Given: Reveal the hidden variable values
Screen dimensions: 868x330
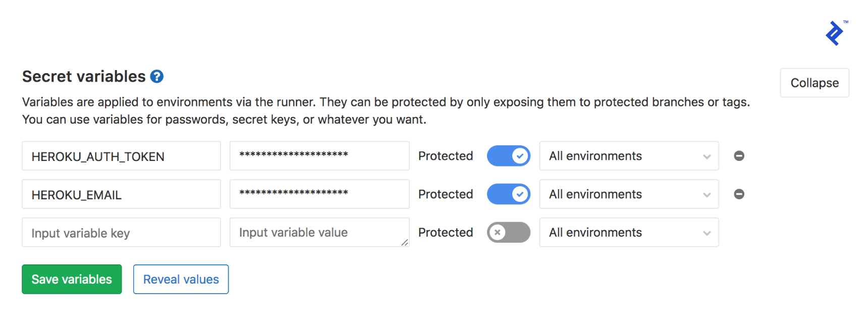Looking at the screenshot, I should (181, 279).
